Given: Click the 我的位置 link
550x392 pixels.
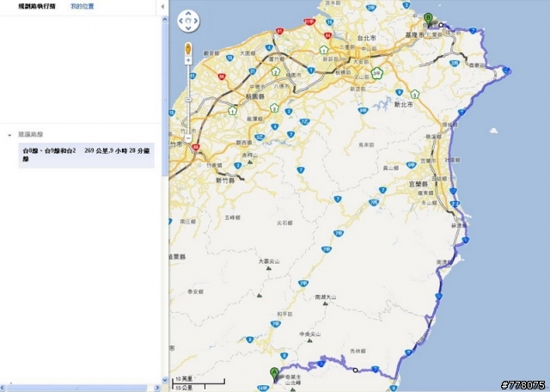Looking at the screenshot, I should point(82,6).
